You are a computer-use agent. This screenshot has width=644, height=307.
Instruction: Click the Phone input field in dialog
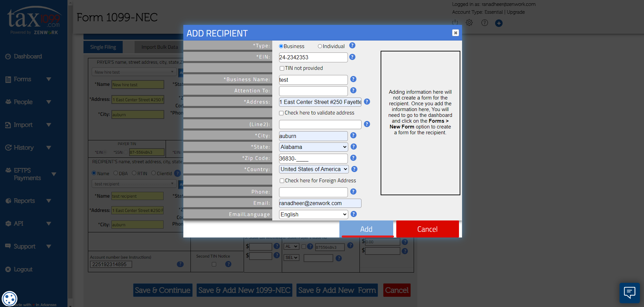pyautogui.click(x=313, y=192)
